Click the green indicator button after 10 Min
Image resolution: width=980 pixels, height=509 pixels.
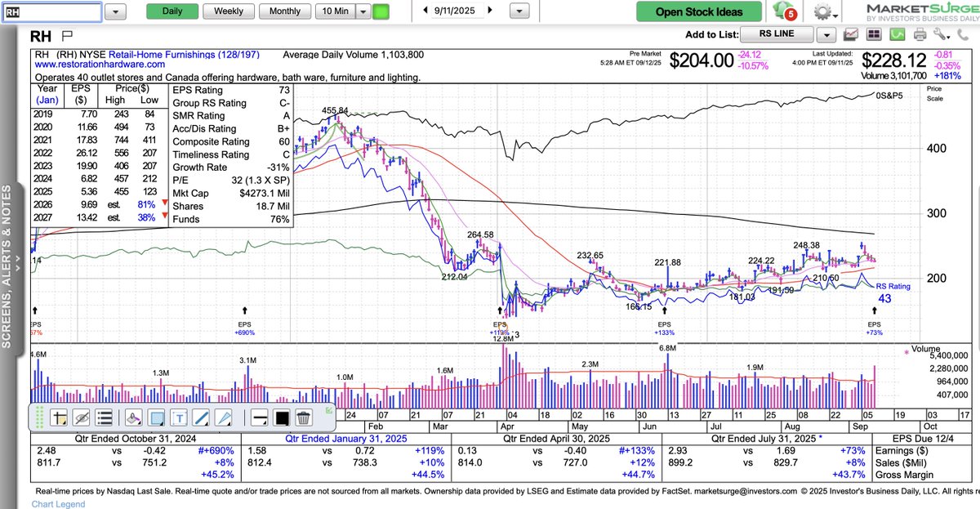coord(381,11)
